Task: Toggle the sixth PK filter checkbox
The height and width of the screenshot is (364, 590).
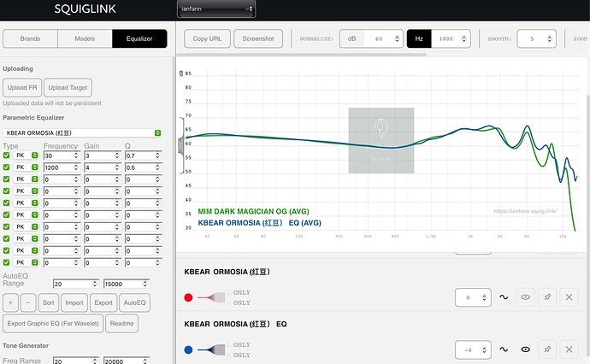Action: point(6,214)
